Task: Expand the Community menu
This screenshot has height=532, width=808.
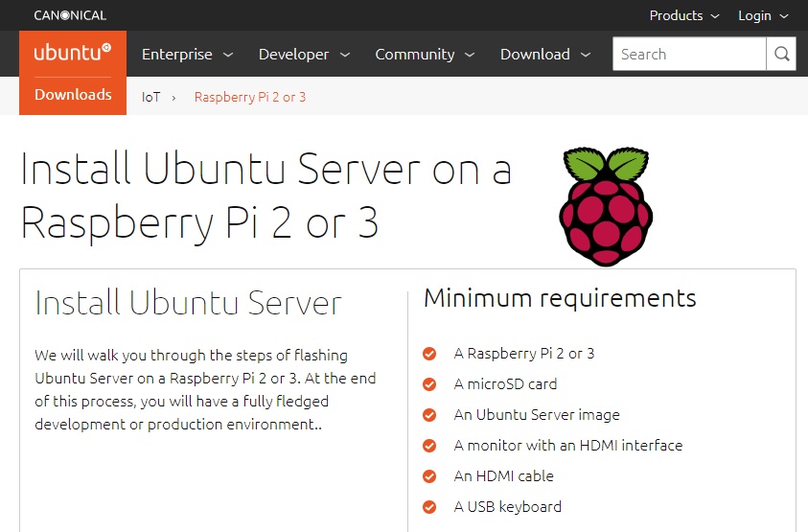Action: [425, 54]
